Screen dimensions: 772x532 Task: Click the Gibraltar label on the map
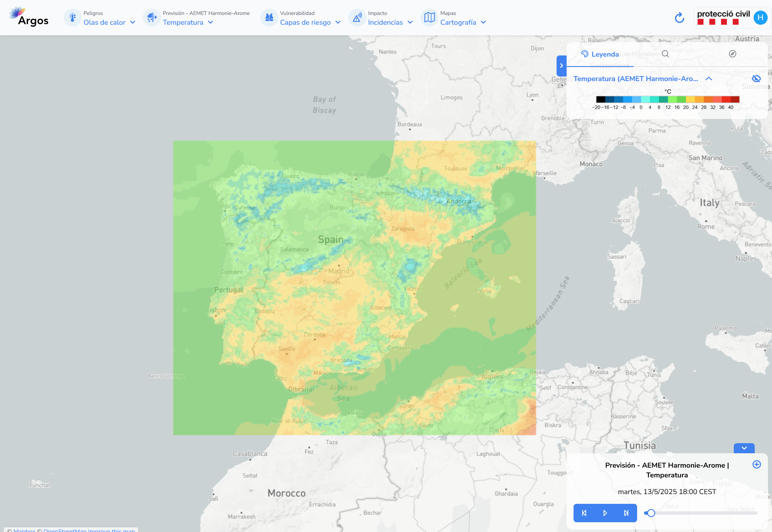[302, 389]
